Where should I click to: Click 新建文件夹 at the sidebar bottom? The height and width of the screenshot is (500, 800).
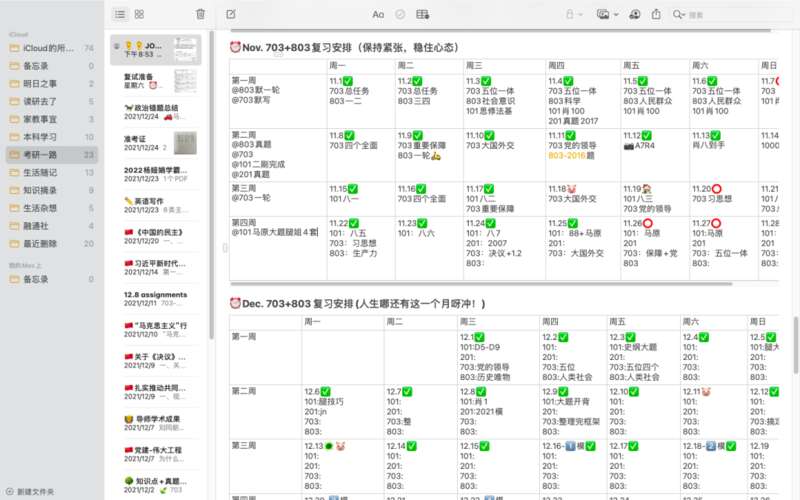(x=35, y=491)
